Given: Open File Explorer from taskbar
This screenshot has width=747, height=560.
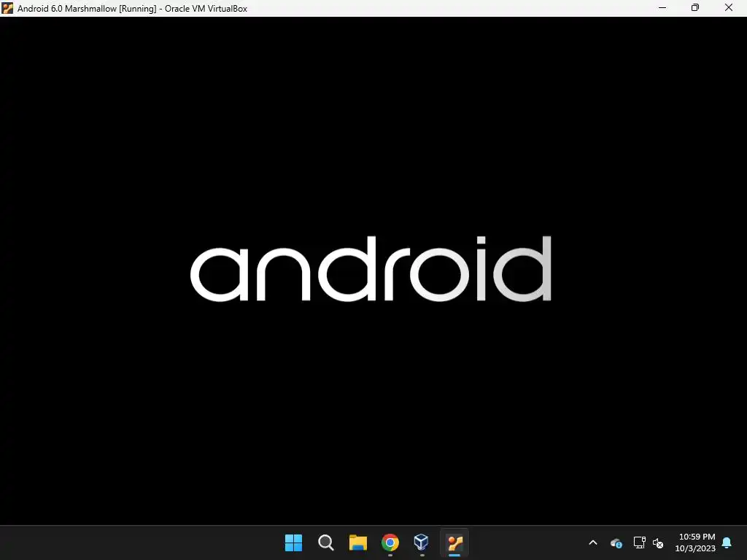Looking at the screenshot, I should coord(357,542).
